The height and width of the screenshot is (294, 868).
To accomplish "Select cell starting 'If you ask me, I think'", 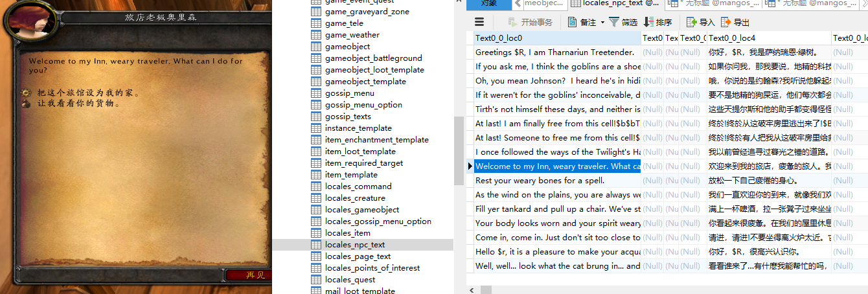I will click(x=557, y=66).
